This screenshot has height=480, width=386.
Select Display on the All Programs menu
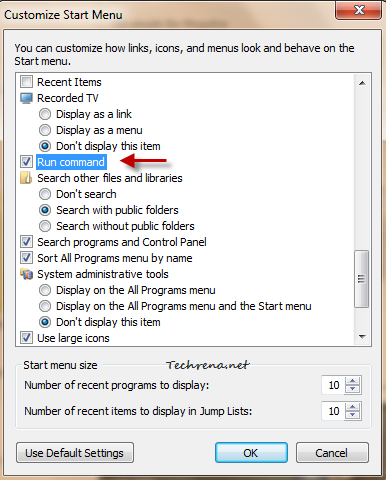pyautogui.click(x=45, y=290)
